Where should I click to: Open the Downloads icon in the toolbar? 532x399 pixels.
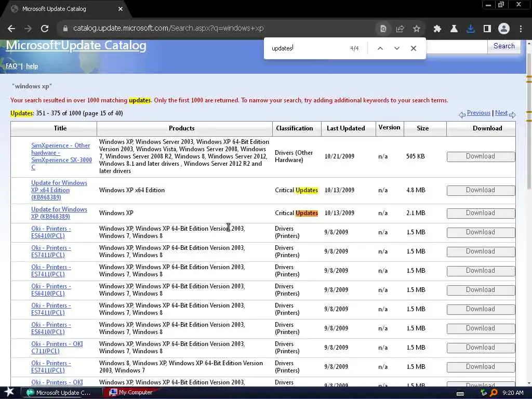click(470, 29)
